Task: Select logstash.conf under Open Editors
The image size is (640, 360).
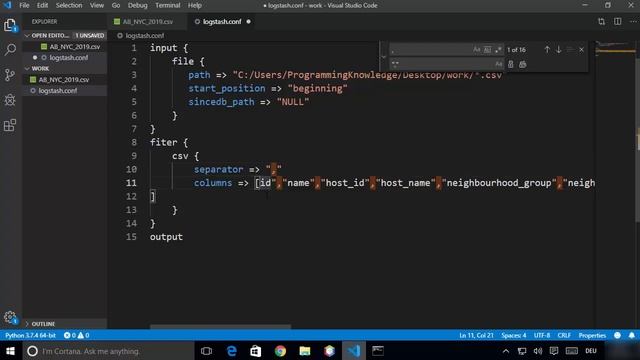Action: [x=65, y=58]
